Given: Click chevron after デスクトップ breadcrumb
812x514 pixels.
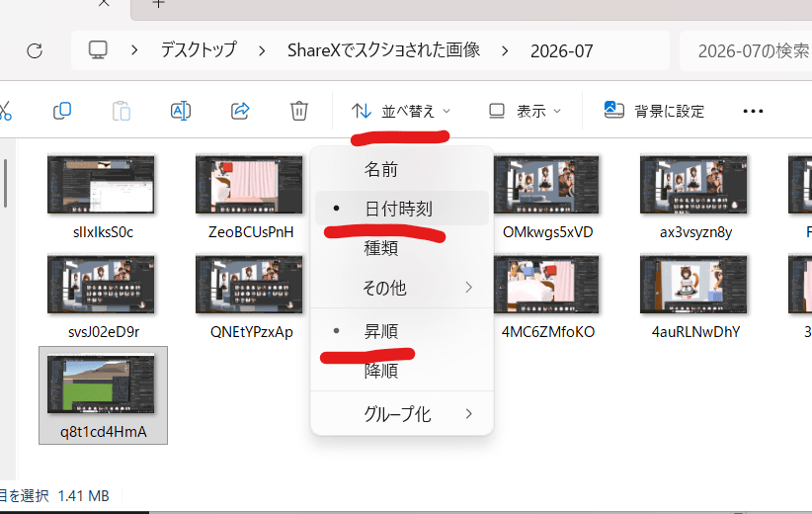Looking at the screenshot, I should click(x=262, y=50).
